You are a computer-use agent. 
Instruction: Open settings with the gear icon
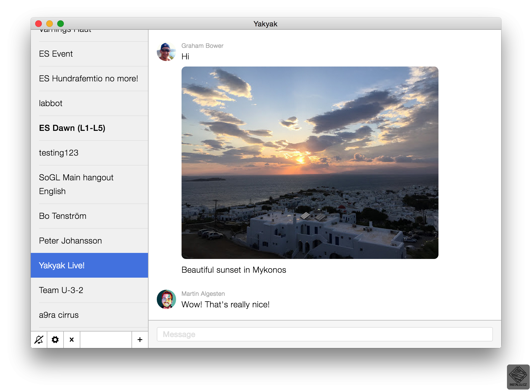[x=55, y=340]
